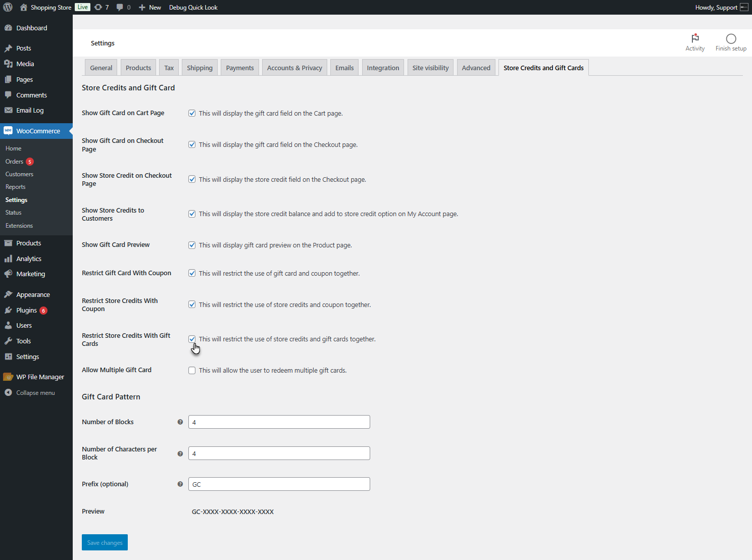This screenshot has width=752, height=560.
Task: Click the Analytics bar chart icon
Action: coord(8,259)
